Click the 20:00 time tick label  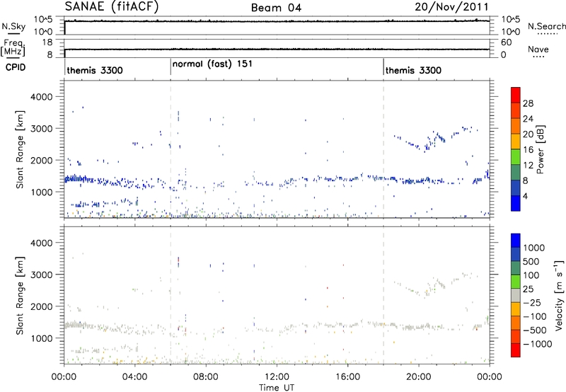pyautogui.click(x=418, y=377)
